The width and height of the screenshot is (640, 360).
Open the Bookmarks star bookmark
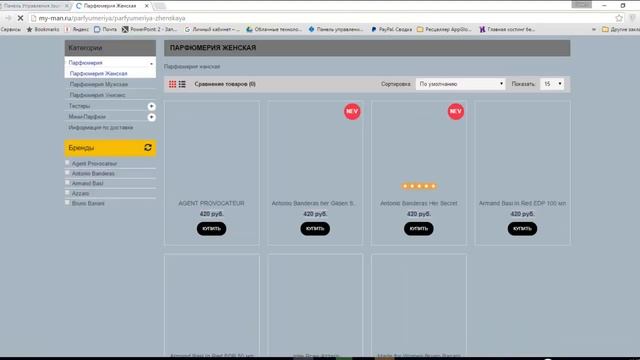[x=43, y=29]
